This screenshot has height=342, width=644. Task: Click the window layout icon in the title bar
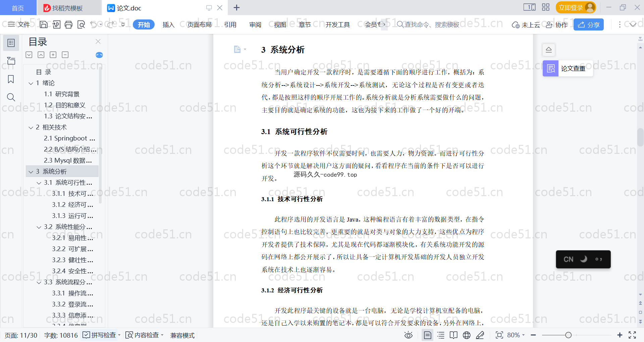pos(529,7)
